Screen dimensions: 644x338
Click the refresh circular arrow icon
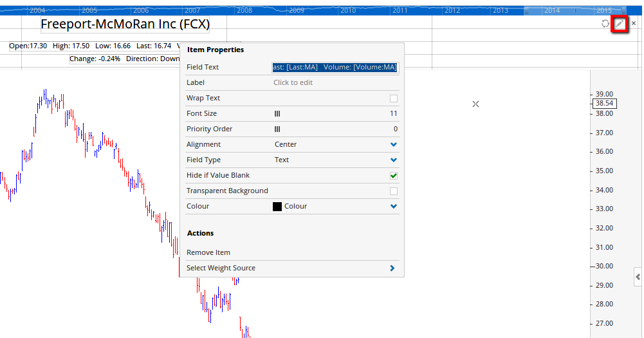pyautogui.click(x=605, y=24)
